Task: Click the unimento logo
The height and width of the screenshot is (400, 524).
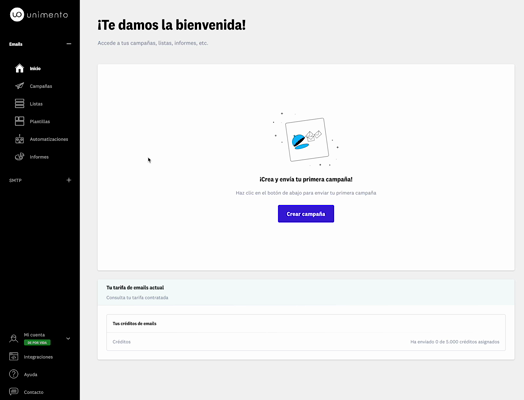Action: (x=39, y=15)
